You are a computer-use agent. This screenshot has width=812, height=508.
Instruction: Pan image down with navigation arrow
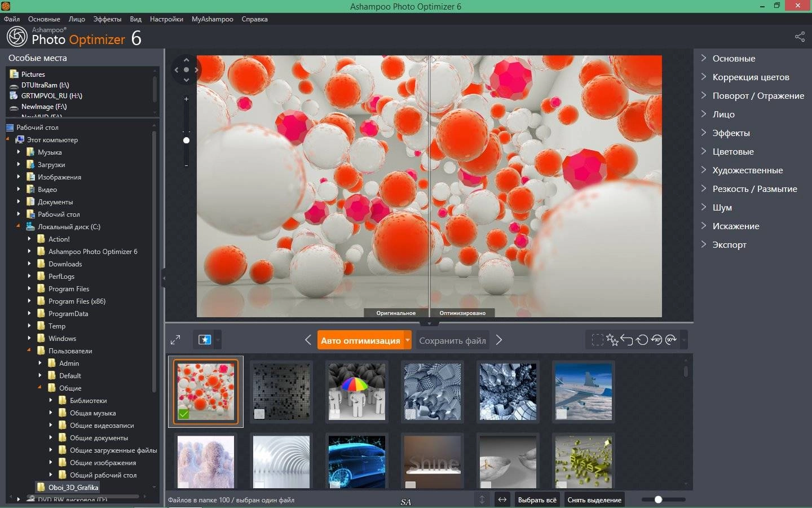(187, 80)
